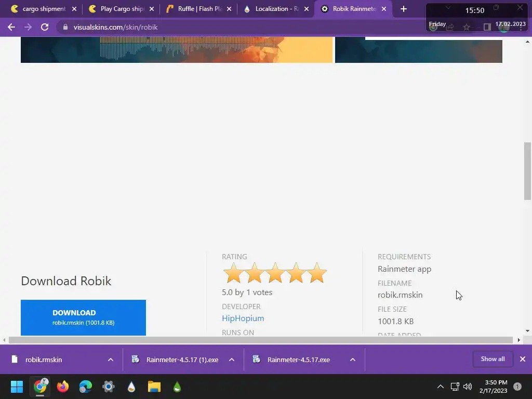The image size is (532, 399).
Task: Expand options for Rainmeter-4.5.17.exe
Action: click(353, 360)
